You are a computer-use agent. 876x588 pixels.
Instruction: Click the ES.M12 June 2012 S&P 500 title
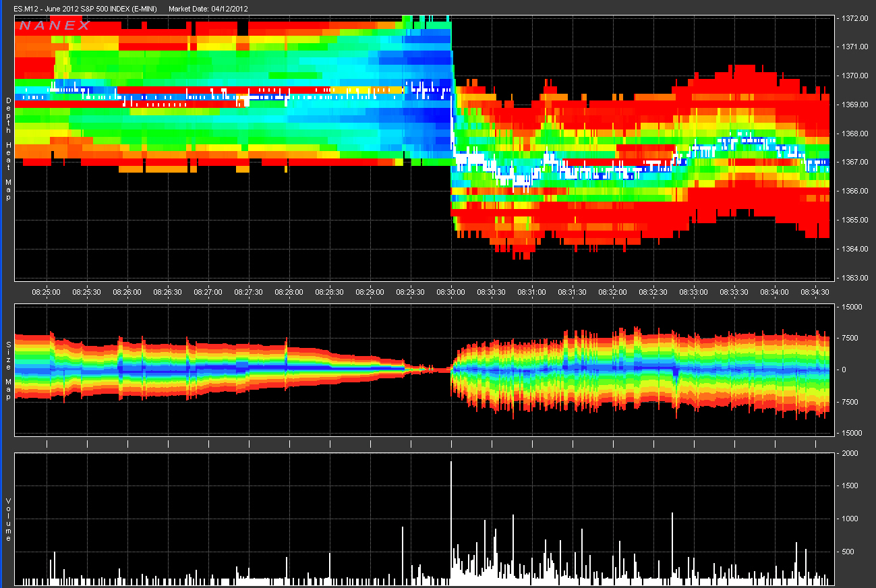pyautogui.click(x=86, y=9)
